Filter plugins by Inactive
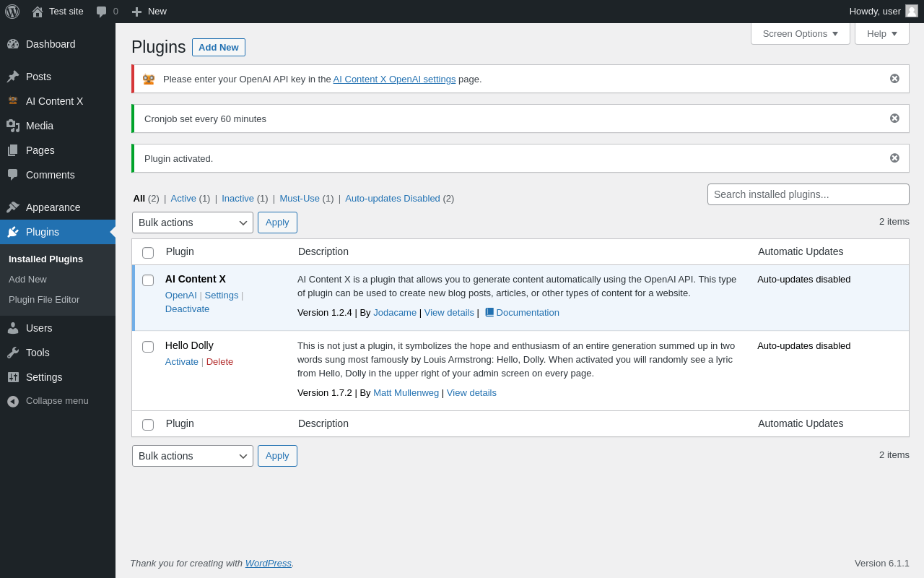 click(x=237, y=199)
